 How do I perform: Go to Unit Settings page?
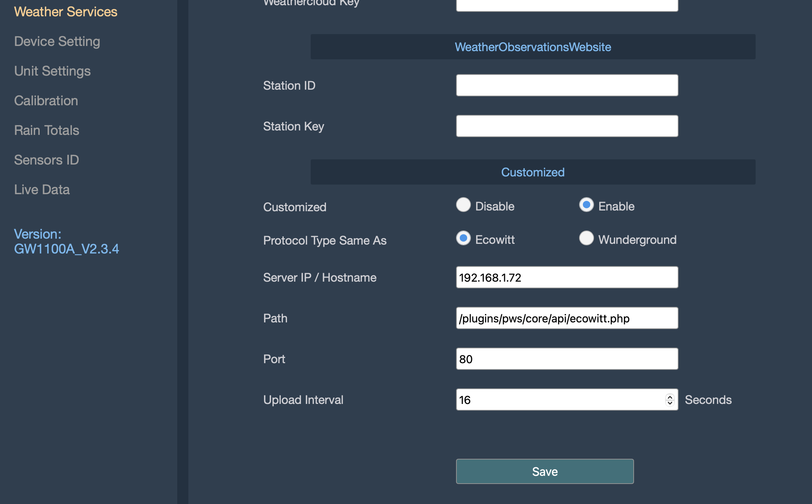52,71
